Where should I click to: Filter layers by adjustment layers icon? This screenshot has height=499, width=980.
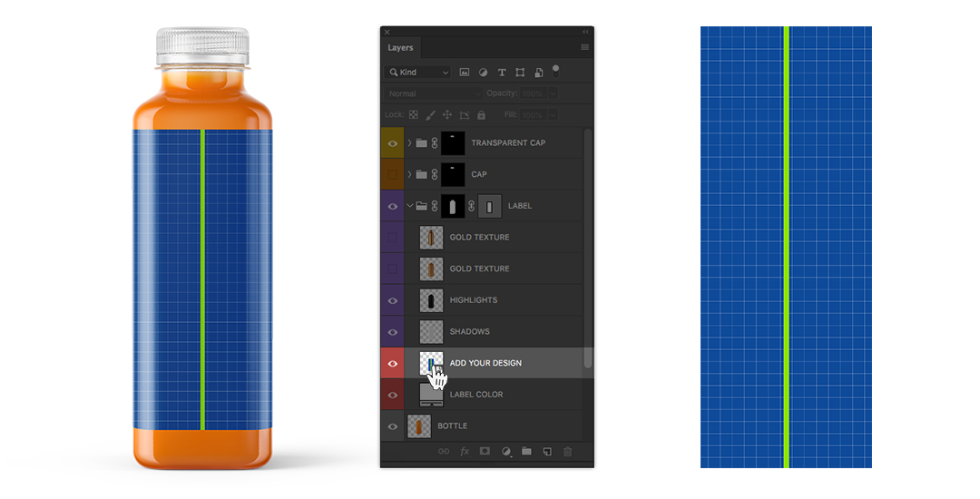click(483, 73)
